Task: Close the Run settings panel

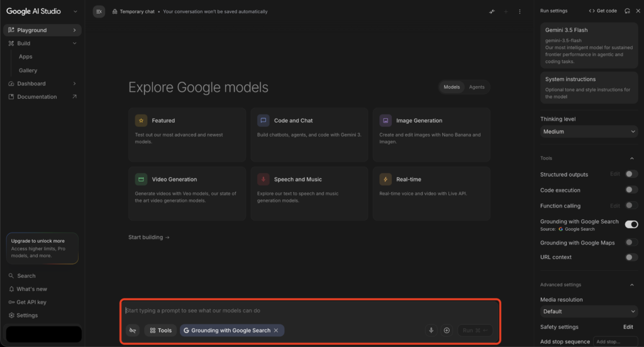Action: [638, 11]
